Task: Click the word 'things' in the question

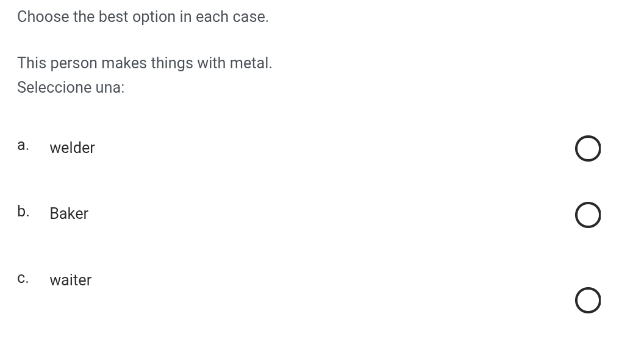Action: pyautogui.click(x=172, y=63)
